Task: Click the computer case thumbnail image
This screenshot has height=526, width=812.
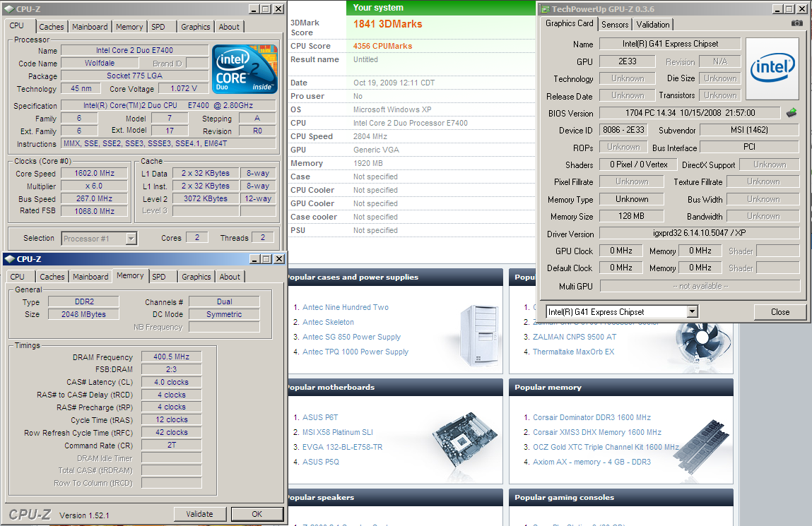Action: click(x=481, y=335)
